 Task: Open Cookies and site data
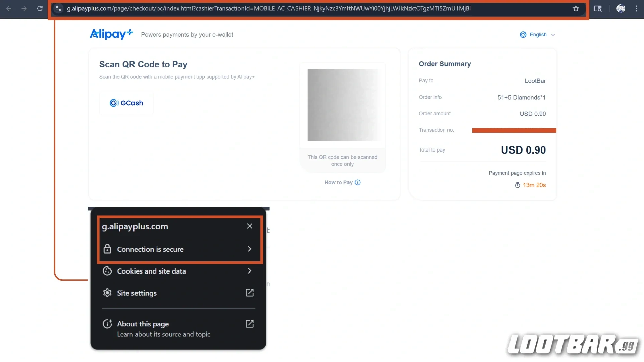pos(178,271)
